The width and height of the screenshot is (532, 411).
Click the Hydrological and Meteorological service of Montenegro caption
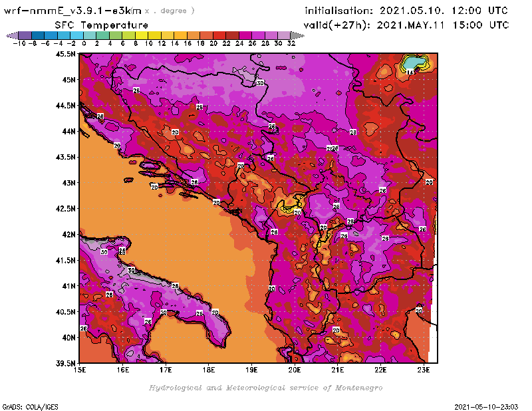(x=265, y=388)
